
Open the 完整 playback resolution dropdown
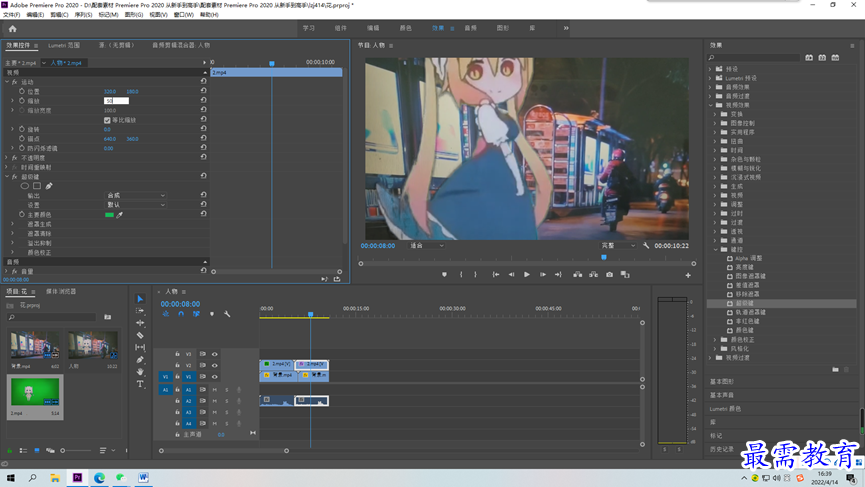(x=618, y=245)
